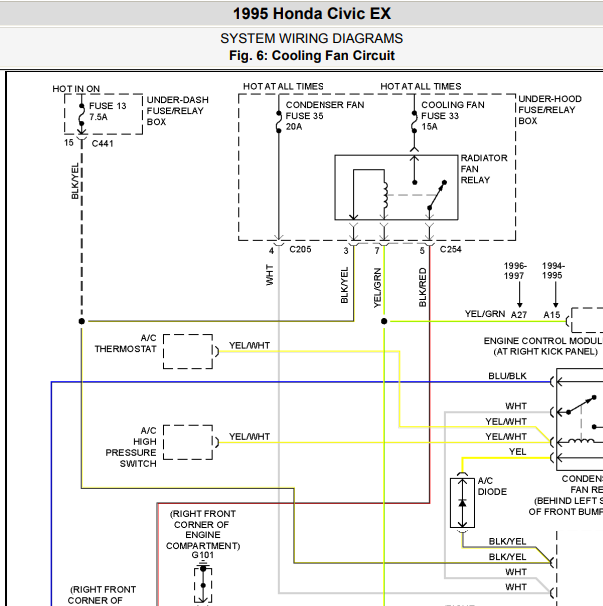Click the A/C diode symbol
This screenshot has height=606, width=603.
click(462, 503)
